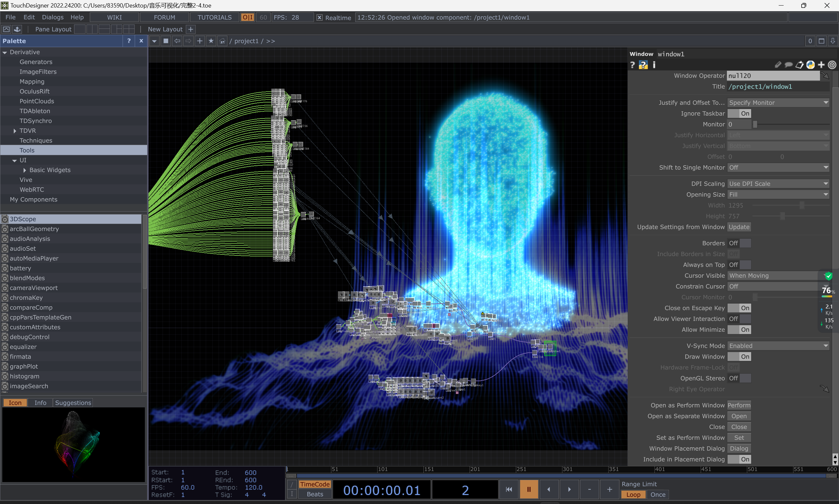Open the DPI Scaling dropdown
This screenshot has width=839, height=504.
pos(778,184)
